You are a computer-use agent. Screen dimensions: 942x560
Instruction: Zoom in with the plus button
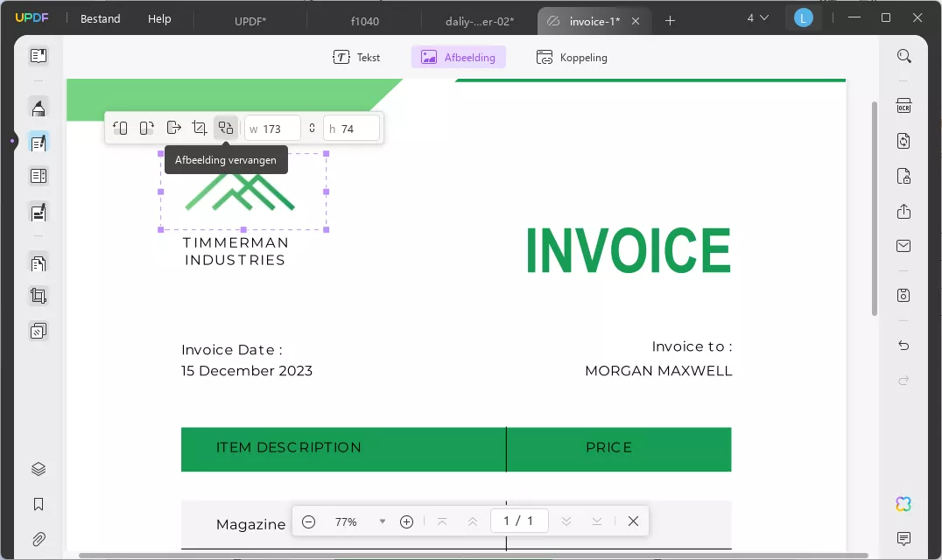[x=407, y=521]
